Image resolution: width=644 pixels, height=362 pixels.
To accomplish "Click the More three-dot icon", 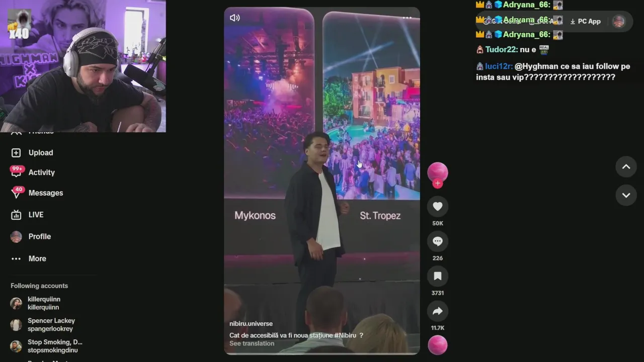I will (16, 258).
